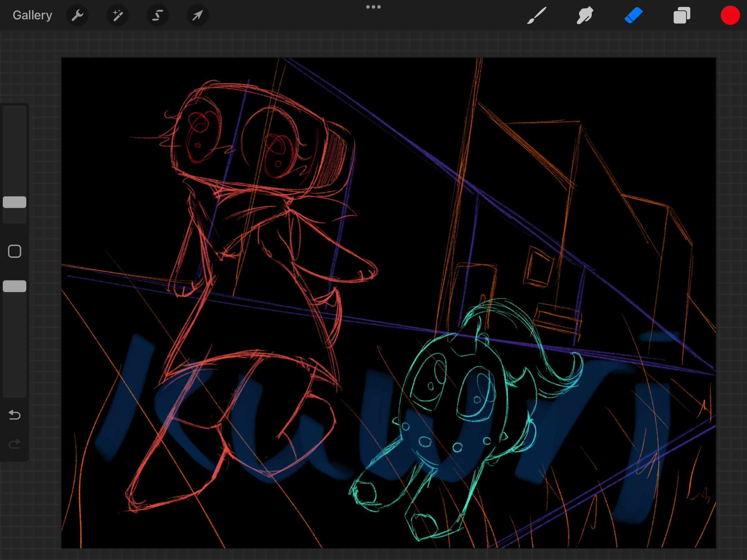Return to the Gallery

[32, 15]
